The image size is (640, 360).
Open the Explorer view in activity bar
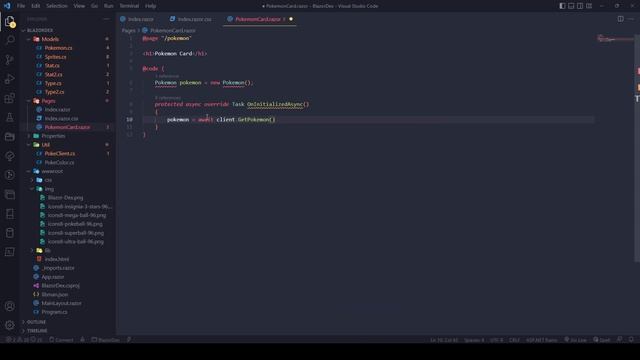click(x=10, y=21)
